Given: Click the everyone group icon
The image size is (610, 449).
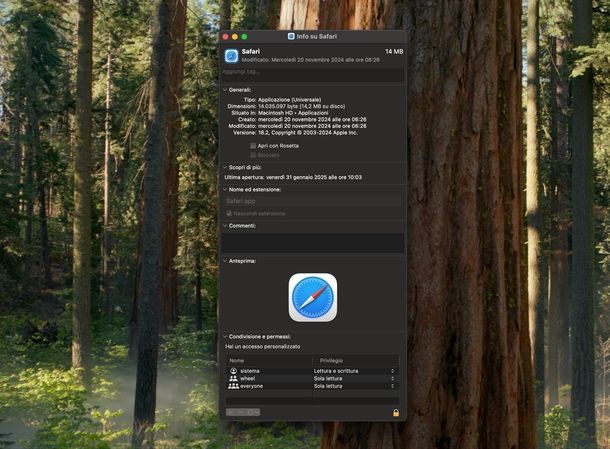Looking at the screenshot, I should (x=233, y=386).
